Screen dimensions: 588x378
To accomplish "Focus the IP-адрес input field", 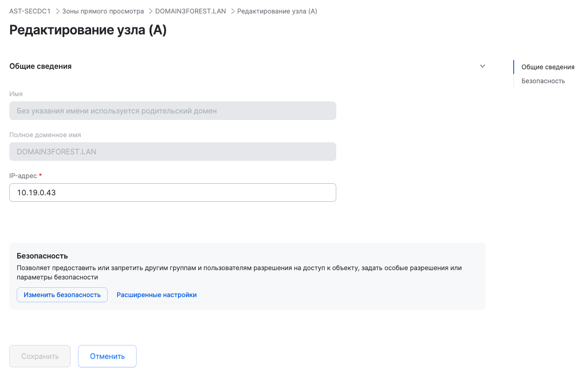I will [172, 192].
